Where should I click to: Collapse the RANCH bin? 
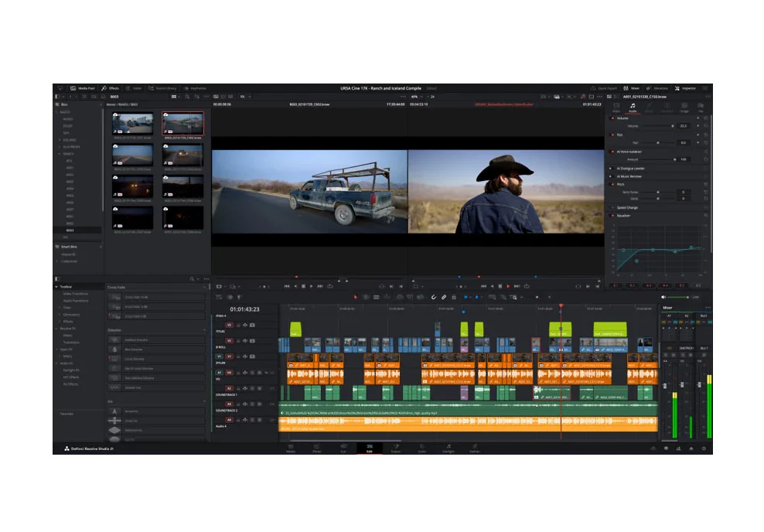pos(60,153)
